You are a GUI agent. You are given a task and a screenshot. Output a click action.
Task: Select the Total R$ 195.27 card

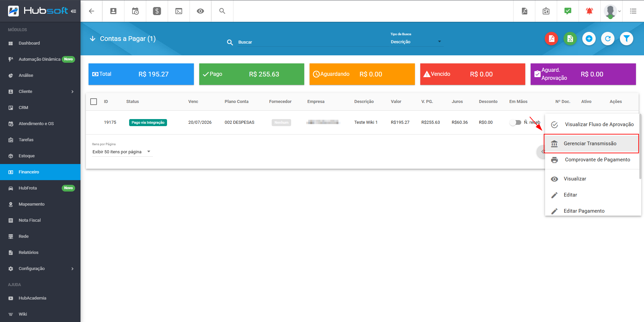coord(141,74)
